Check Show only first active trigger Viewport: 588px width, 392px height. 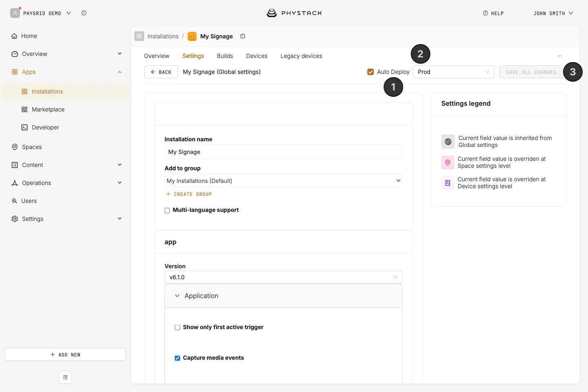pos(177,327)
